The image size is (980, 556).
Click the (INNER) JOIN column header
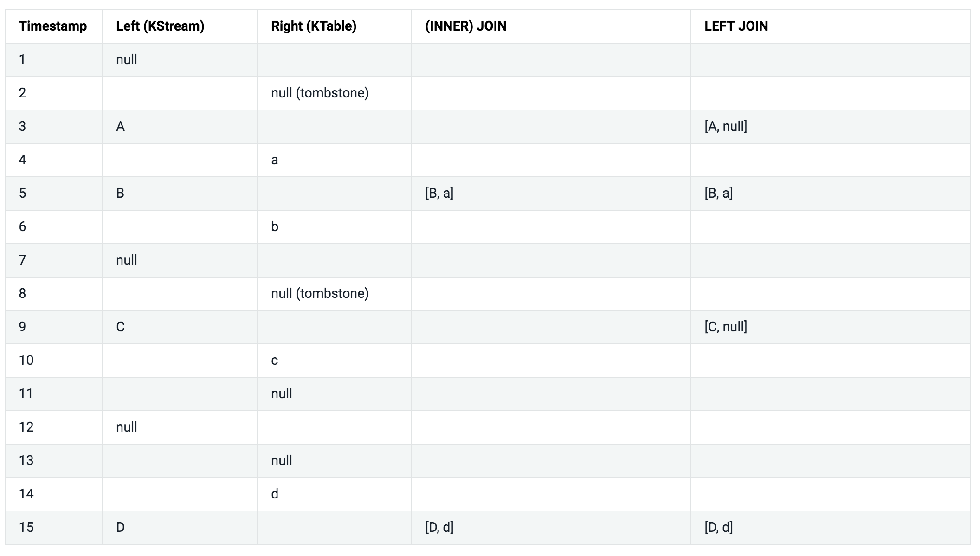[x=465, y=26]
